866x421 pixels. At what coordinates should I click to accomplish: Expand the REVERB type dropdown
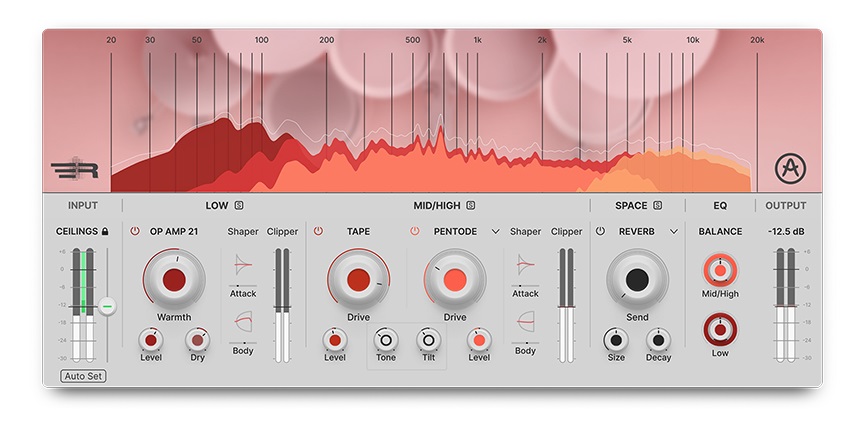(x=674, y=232)
